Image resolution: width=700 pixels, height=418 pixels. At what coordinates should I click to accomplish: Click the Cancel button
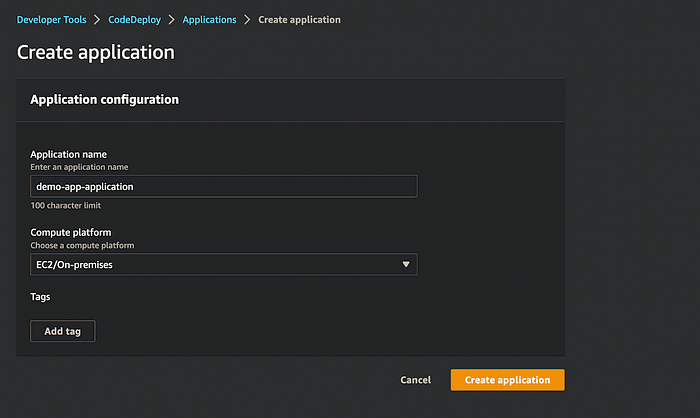tap(416, 380)
